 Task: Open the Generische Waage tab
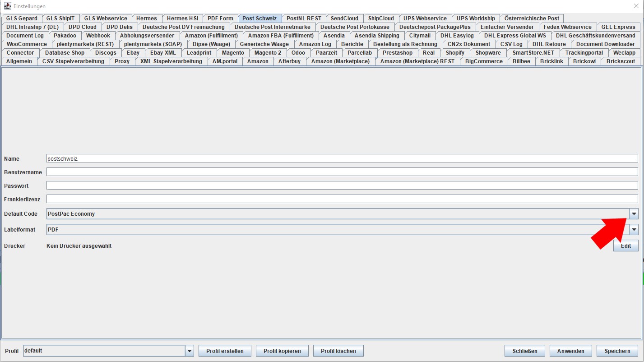click(264, 44)
